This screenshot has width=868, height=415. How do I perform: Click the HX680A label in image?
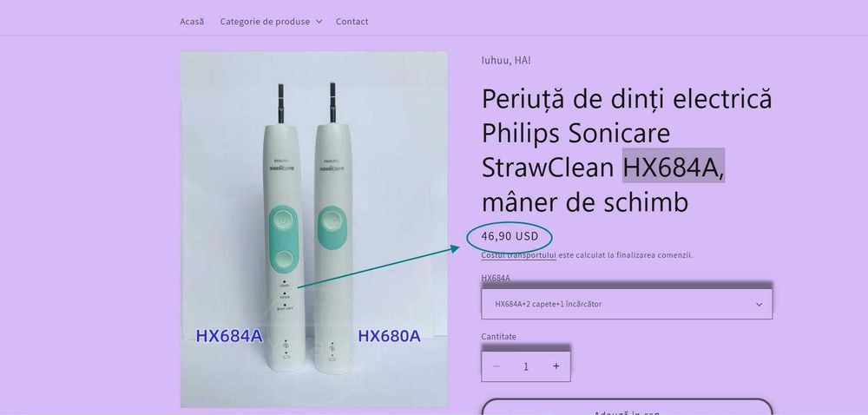coord(389,336)
